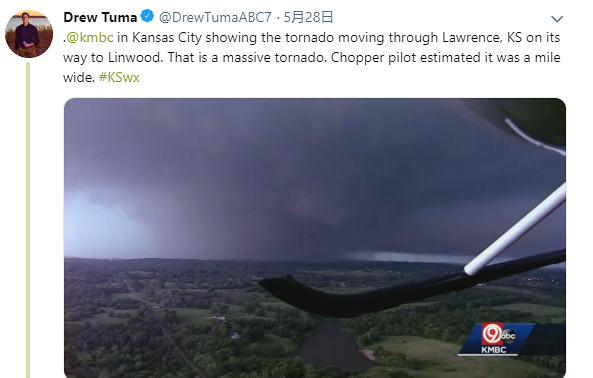
Task: Click the KMBC text beneath the 9 logo
Action: click(x=494, y=350)
